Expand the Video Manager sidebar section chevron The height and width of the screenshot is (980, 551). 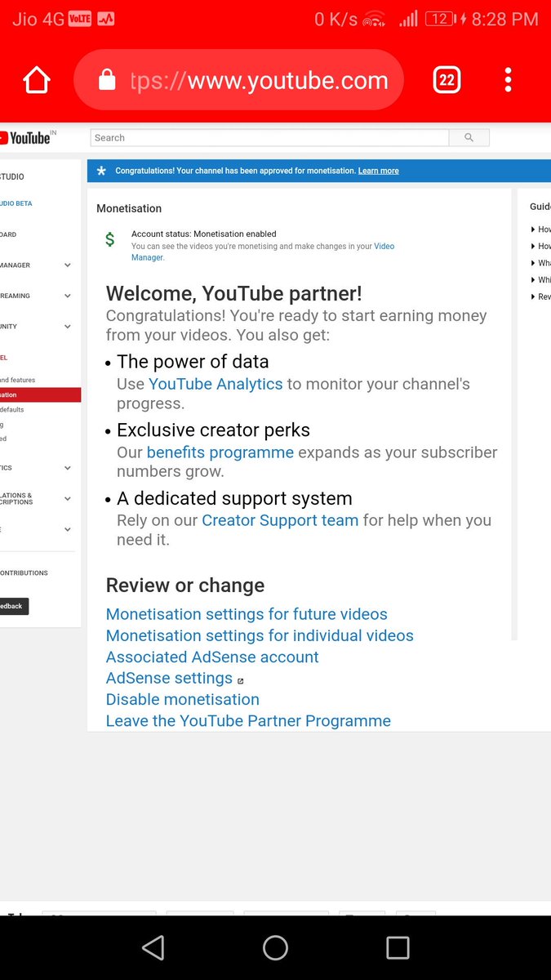click(68, 265)
